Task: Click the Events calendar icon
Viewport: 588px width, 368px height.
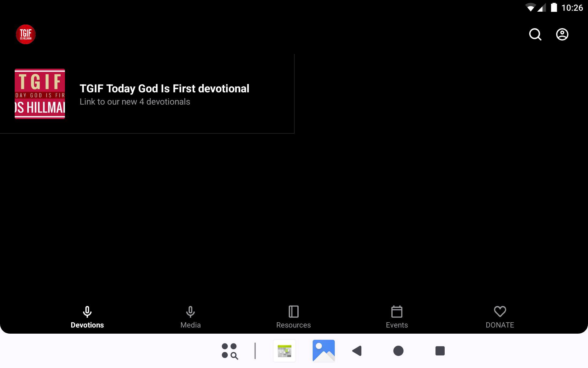Action: click(x=397, y=312)
